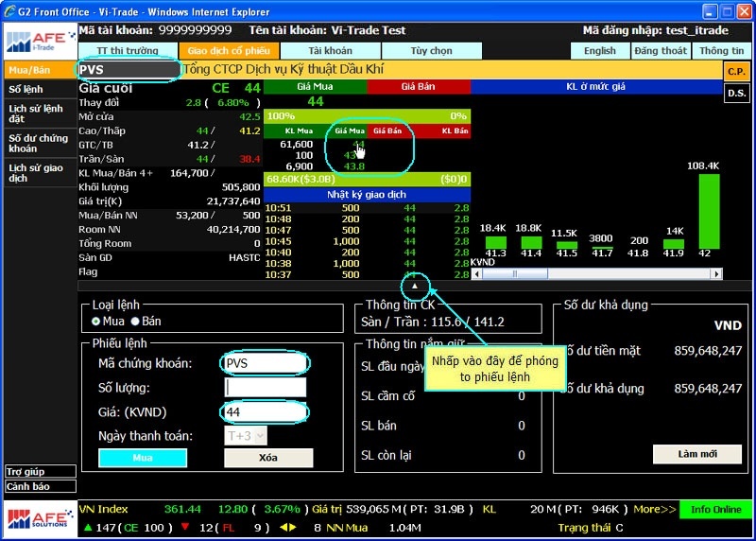Click the Trợ giúp help button
Viewport: 756px width, 541px height.
point(41,472)
